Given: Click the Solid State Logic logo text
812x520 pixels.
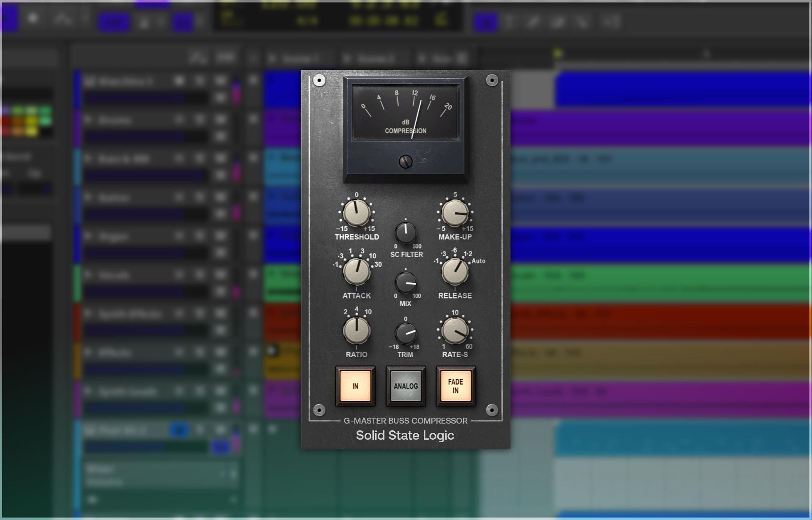Looking at the screenshot, I should click(405, 435).
